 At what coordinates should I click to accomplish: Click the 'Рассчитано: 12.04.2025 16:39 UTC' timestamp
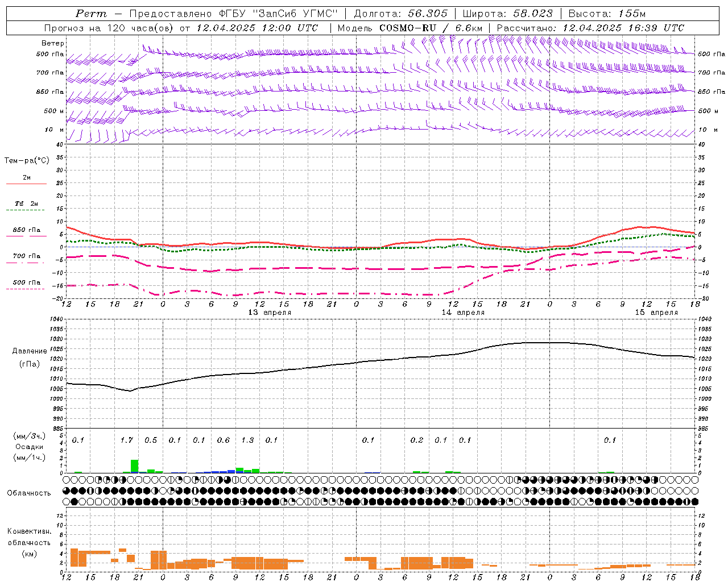(590, 28)
